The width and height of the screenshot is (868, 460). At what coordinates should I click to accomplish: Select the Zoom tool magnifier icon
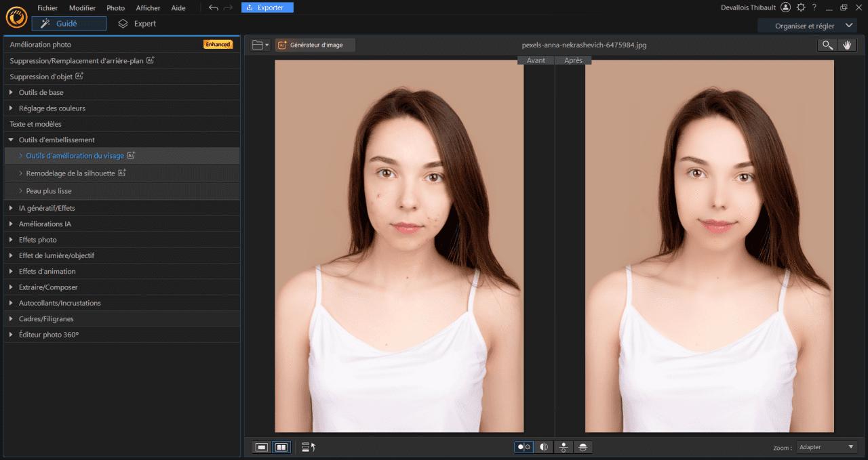[827, 45]
